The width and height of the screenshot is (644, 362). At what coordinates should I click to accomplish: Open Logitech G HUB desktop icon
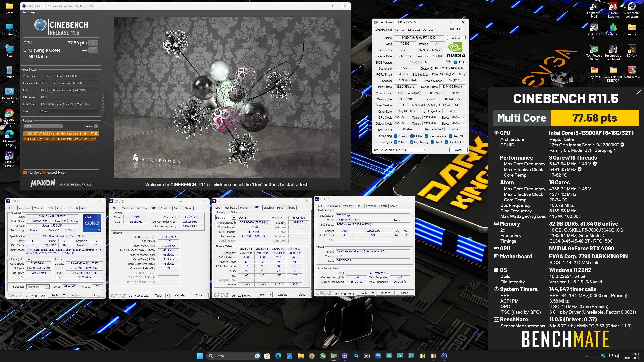(x=594, y=10)
